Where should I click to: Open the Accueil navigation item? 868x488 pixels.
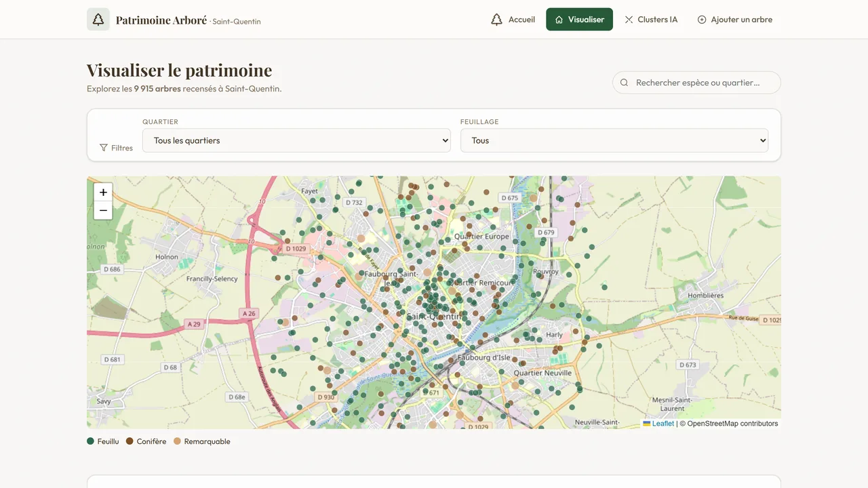pos(513,20)
